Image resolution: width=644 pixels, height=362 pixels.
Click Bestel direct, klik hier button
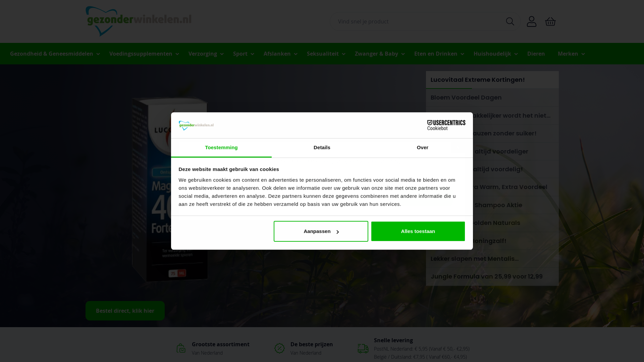125,311
